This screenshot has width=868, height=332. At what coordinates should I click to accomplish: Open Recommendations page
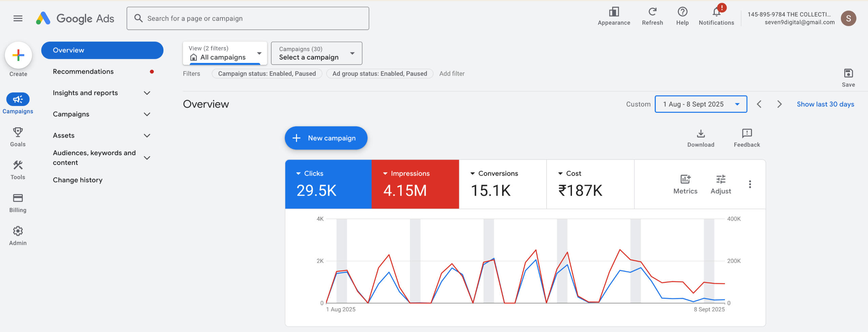pos(83,71)
